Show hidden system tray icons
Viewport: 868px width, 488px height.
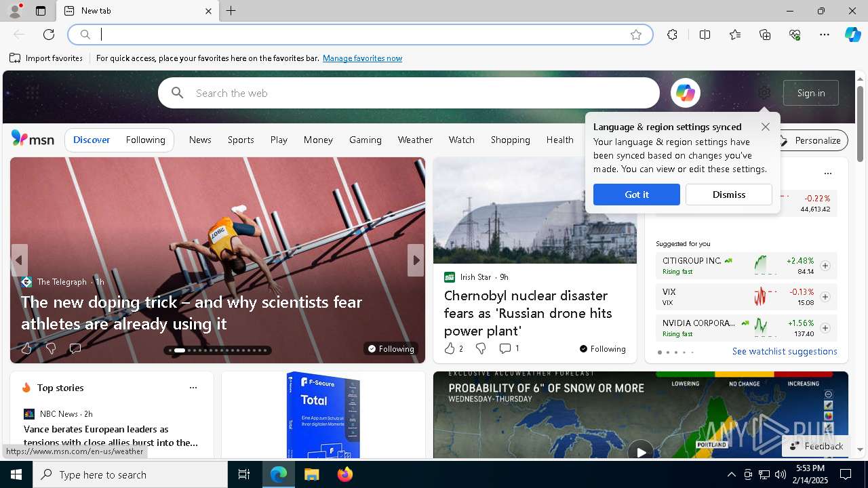point(731,474)
